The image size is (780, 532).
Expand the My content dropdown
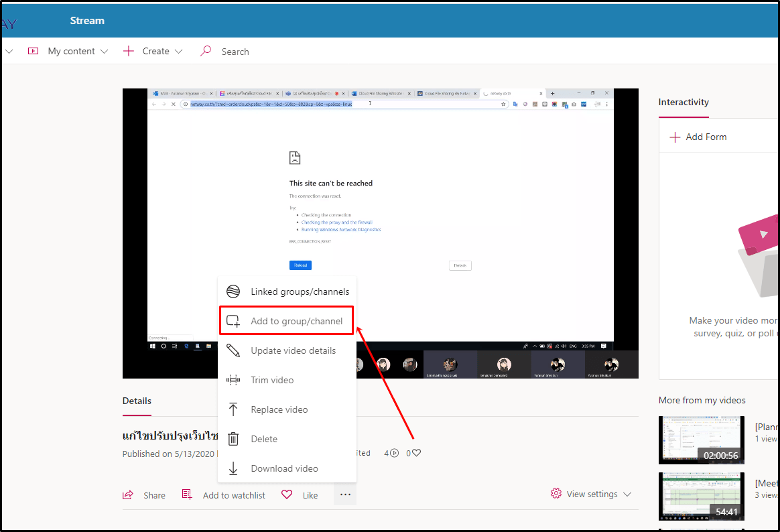[x=104, y=52]
